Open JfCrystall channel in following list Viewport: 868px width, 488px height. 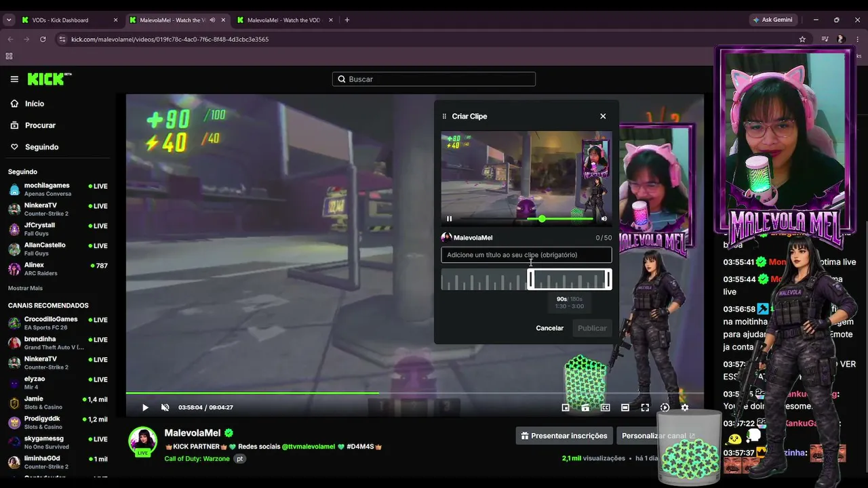coord(58,229)
